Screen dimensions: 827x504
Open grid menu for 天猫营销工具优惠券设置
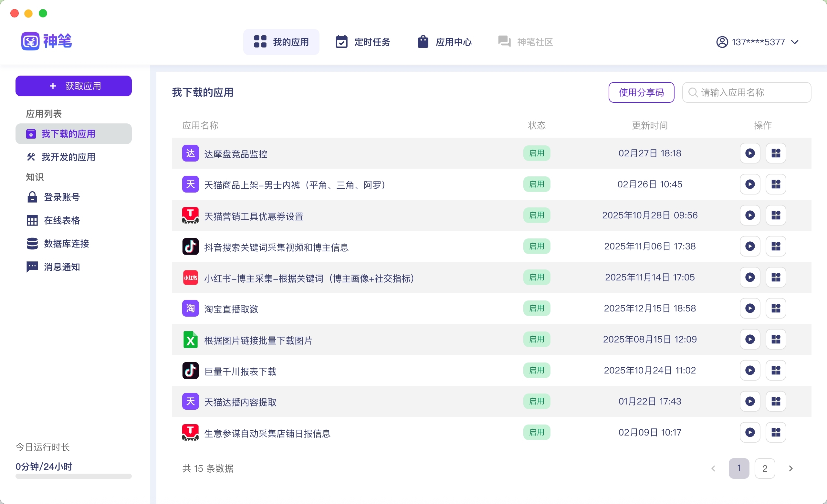point(776,215)
